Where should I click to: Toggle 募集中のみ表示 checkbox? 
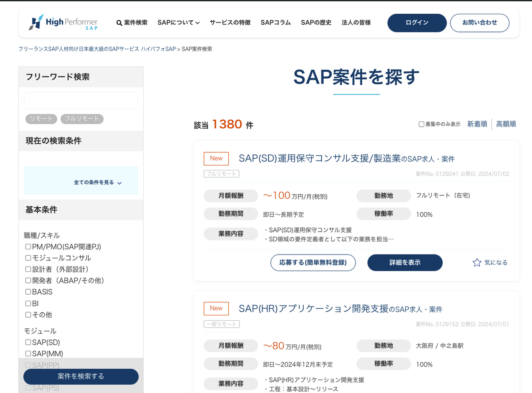[422, 124]
